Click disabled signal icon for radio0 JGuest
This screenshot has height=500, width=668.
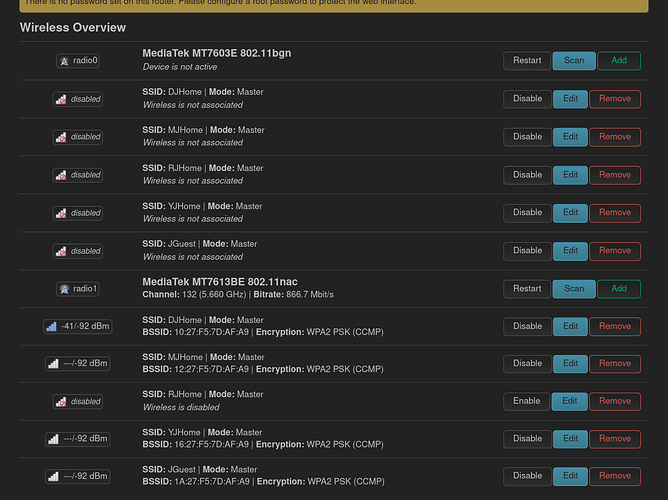point(61,251)
